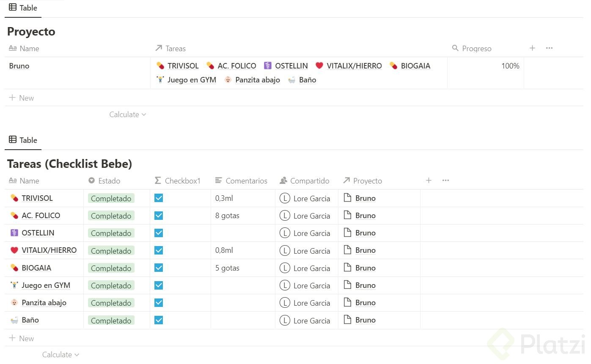The height and width of the screenshot is (364, 591).
Task: Click the baby icon on the Panzita abajo chip in Bruno's row
Action: pyautogui.click(x=228, y=79)
